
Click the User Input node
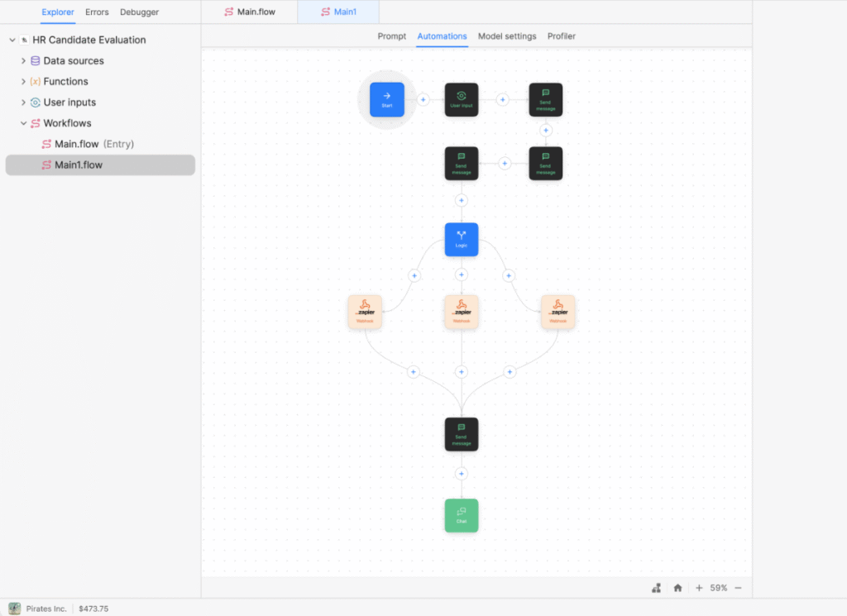[462, 99]
